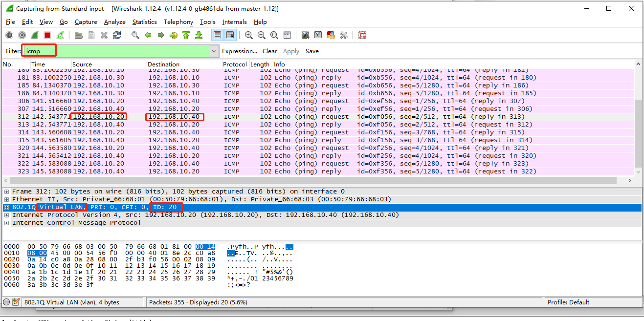The image size is (644, 321).
Task: Open the View menu
Action: coord(46,22)
